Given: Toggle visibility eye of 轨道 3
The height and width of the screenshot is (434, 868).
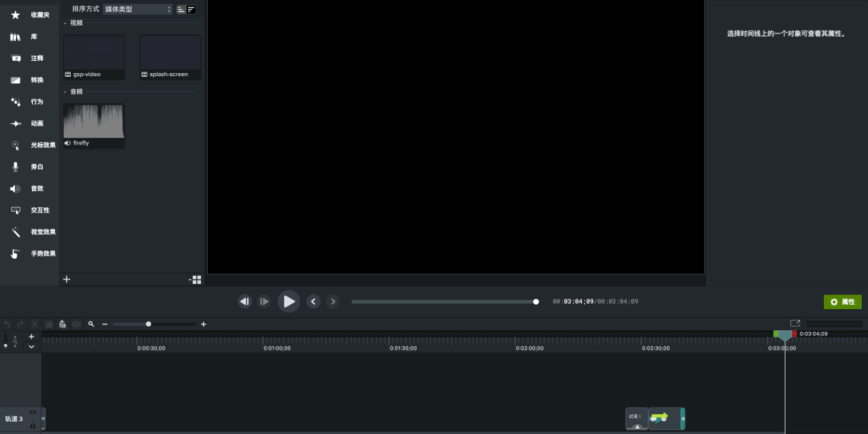Looking at the screenshot, I should coord(33,413).
